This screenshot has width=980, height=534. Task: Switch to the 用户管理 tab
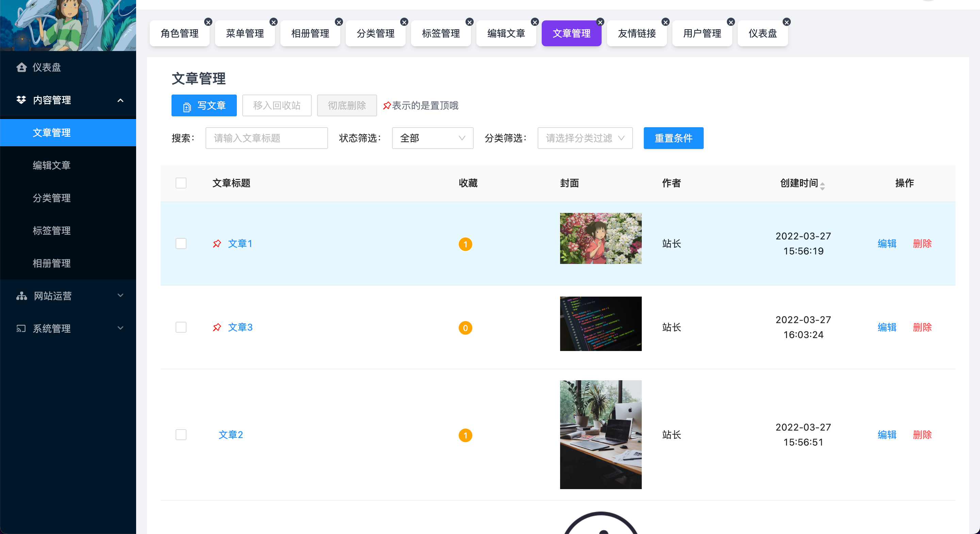pyautogui.click(x=702, y=33)
